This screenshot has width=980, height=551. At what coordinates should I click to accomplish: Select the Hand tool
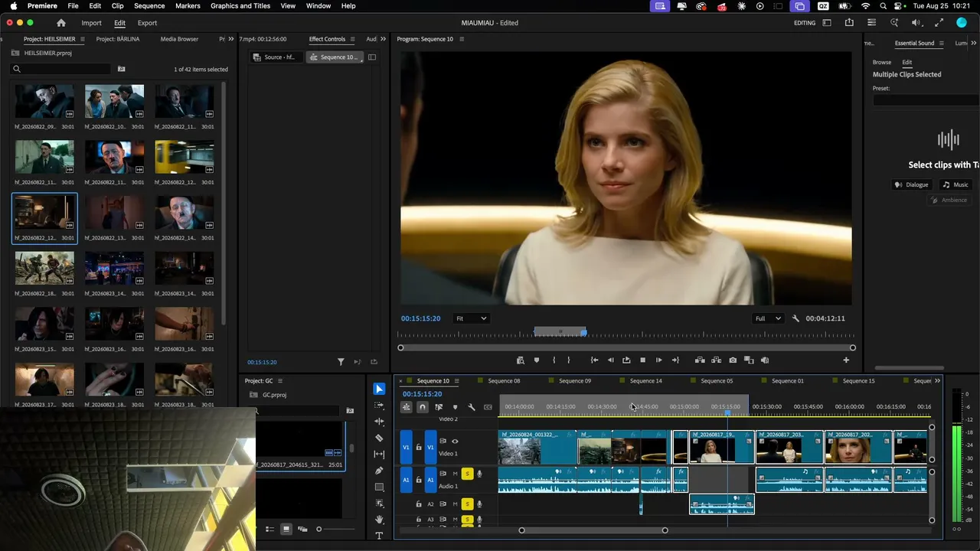coord(379,520)
